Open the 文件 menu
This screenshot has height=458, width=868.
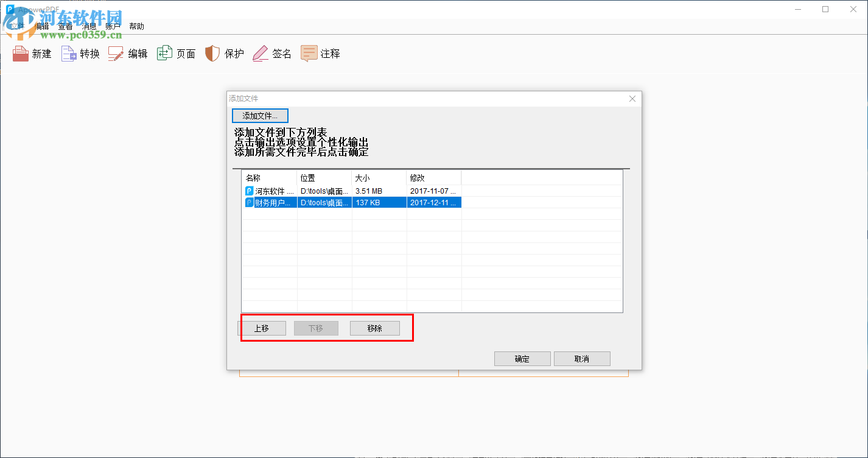point(16,26)
